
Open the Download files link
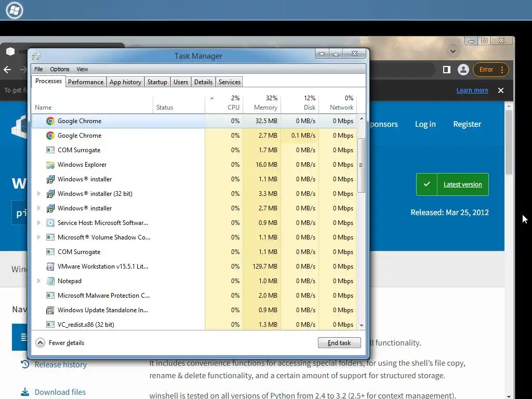pos(60,392)
